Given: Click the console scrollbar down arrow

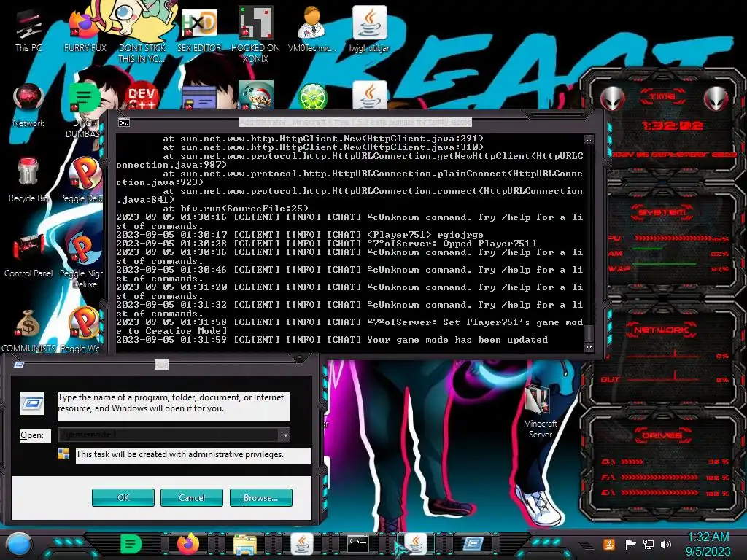Looking at the screenshot, I should 589,347.
